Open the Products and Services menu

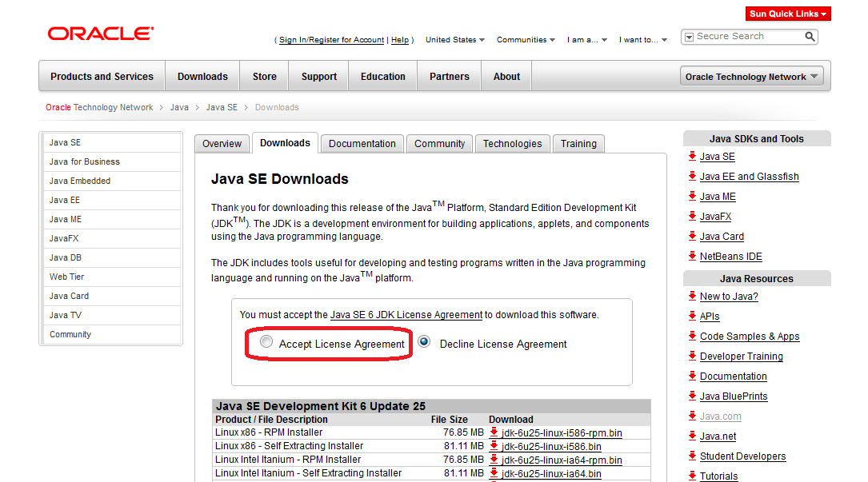(102, 77)
